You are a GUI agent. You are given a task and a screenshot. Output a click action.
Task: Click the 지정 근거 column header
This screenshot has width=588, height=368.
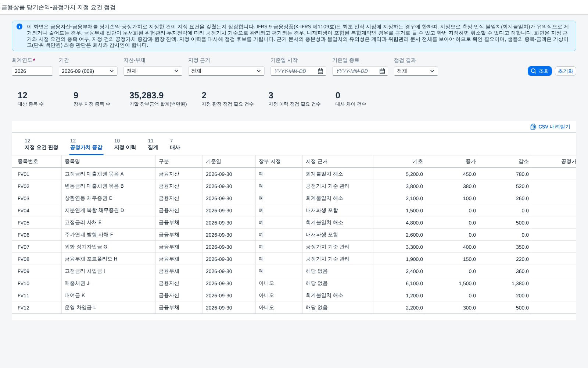pyautogui.click(x=338, y=162)
